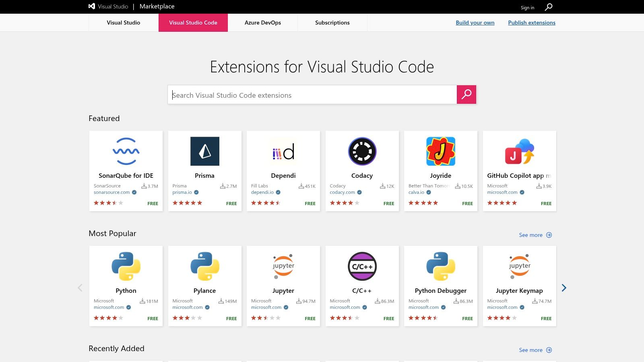The width and height of the screenshot is (644, 362).
Task: Open the Joyride extension logo
Action: pyautogui.click(x=441, y=151)
